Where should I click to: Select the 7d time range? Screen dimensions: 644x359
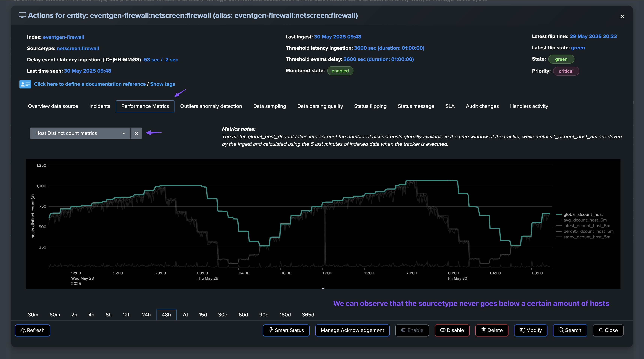pos(185,315)
